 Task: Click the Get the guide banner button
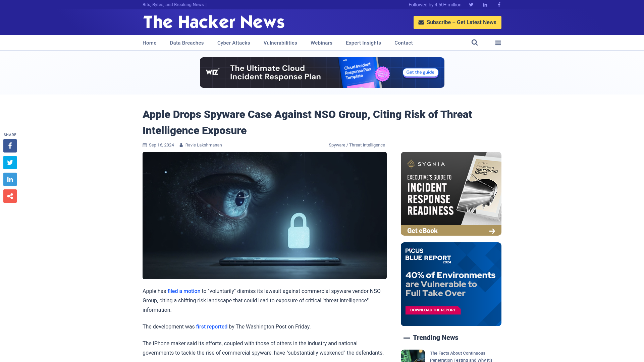pos(420,72)
